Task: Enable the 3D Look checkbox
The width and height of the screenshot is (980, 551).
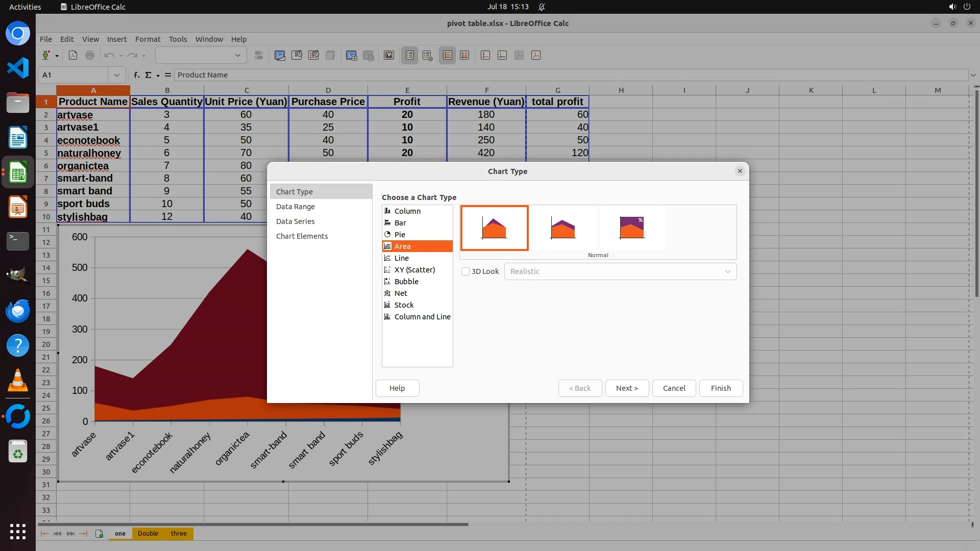Action: 465,271
